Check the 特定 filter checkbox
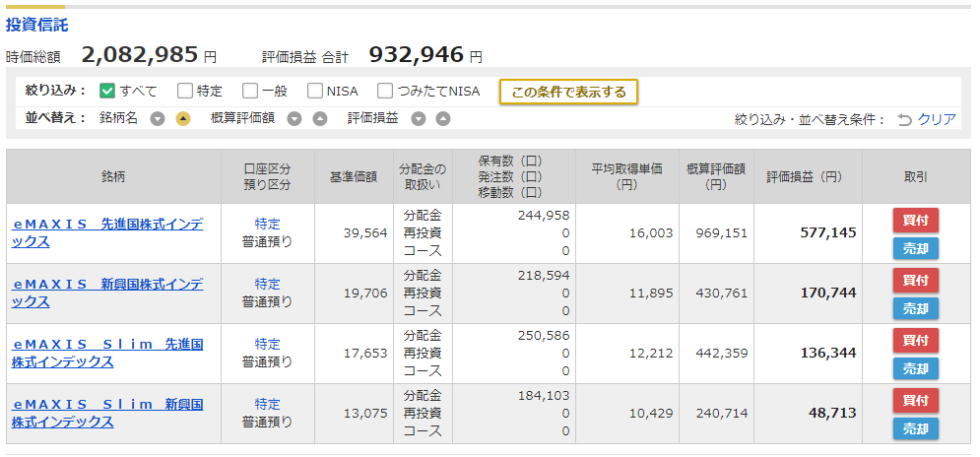Screen dimensions: 980x457 185,92
